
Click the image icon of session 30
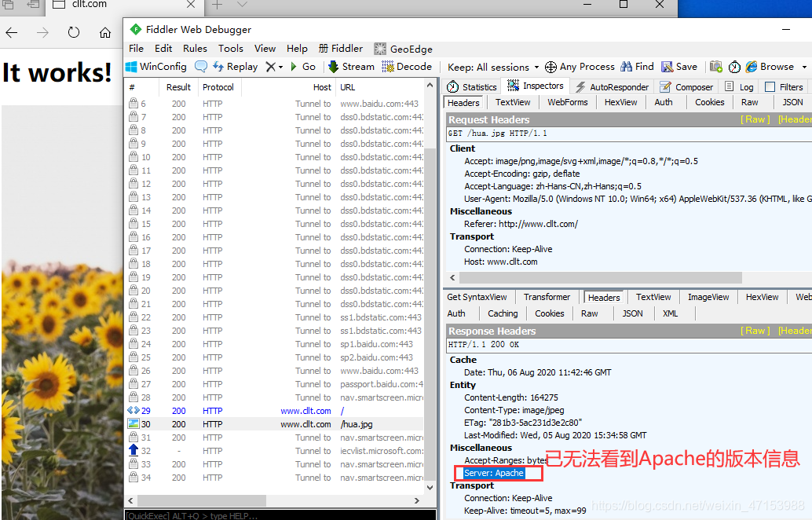coord(133,423)
